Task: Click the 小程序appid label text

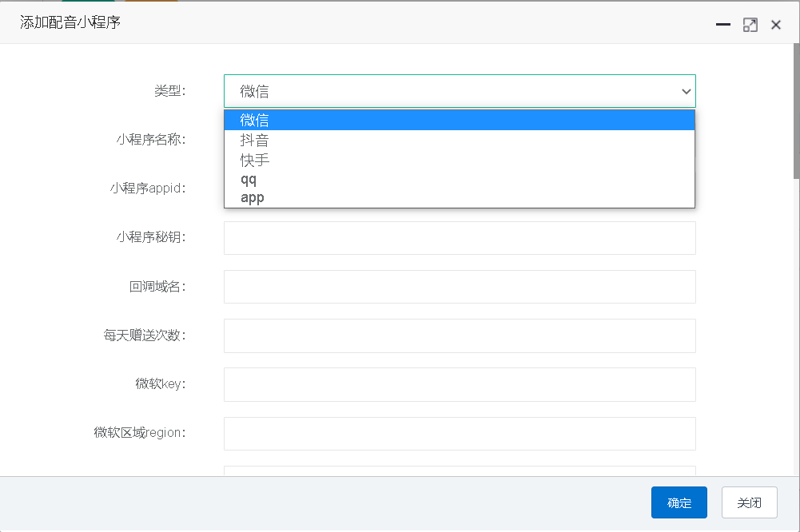Action: coord(147,189)
